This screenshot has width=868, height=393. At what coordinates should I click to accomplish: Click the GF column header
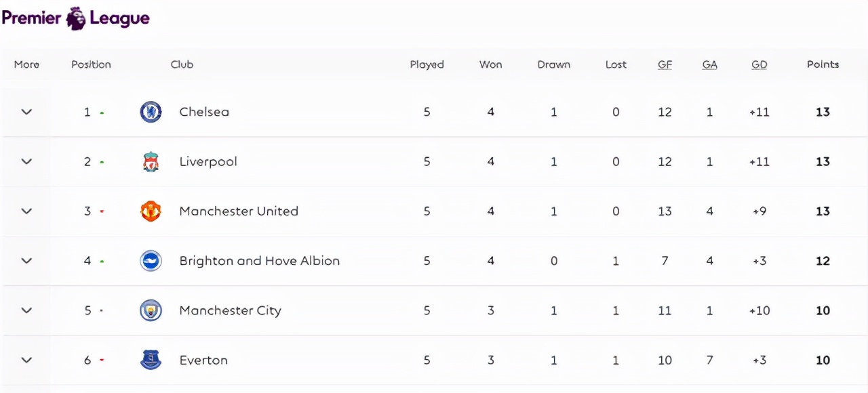click(665, 64)
